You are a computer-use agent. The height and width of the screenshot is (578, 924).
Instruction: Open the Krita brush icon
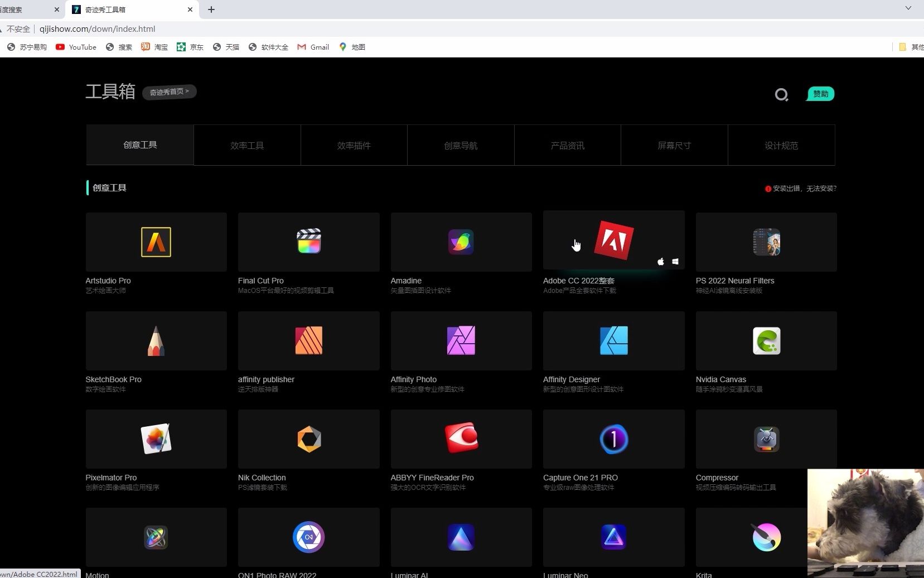click(x=766, y=537)
